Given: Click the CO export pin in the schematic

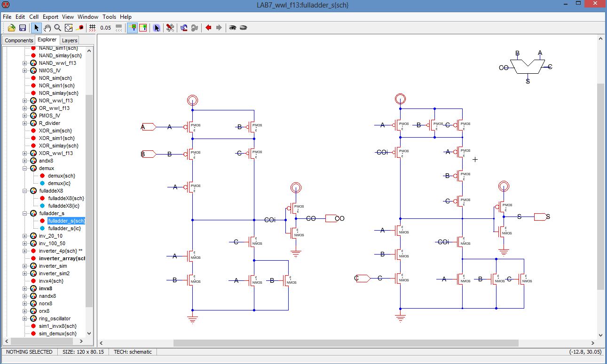Looking at the screenshot, I should pos(331,218).
